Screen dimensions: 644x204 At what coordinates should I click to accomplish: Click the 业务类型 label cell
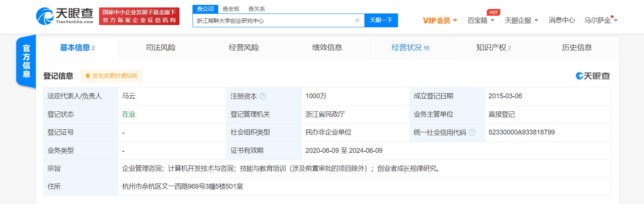tap(81, 151)
